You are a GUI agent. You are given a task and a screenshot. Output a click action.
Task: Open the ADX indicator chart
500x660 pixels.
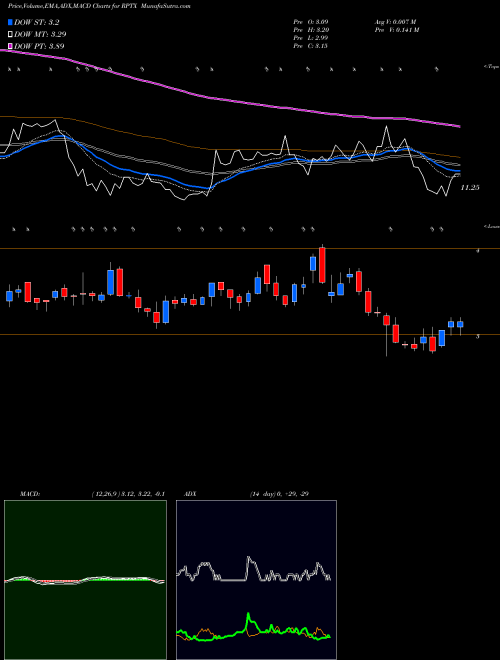pyautogui.click(x=256, y=580)
